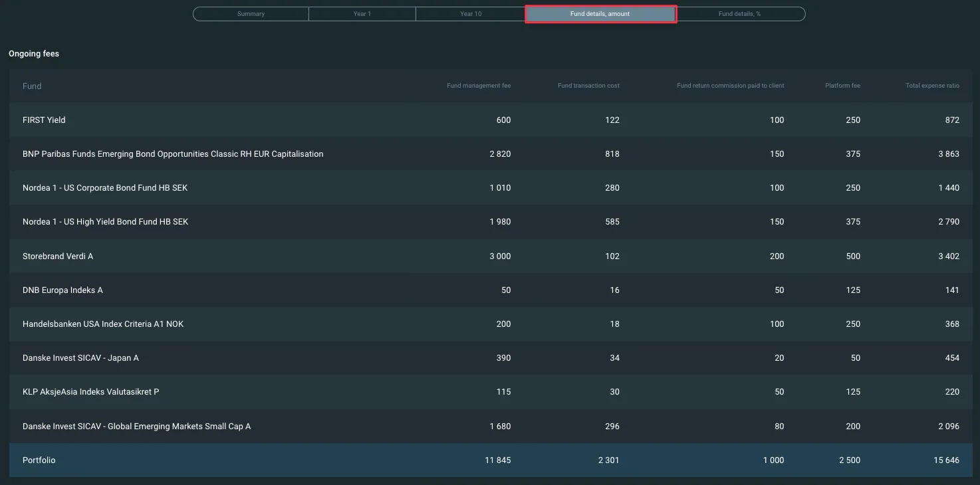Click Storebrand Verdi total 3 402

click(949, 256)
